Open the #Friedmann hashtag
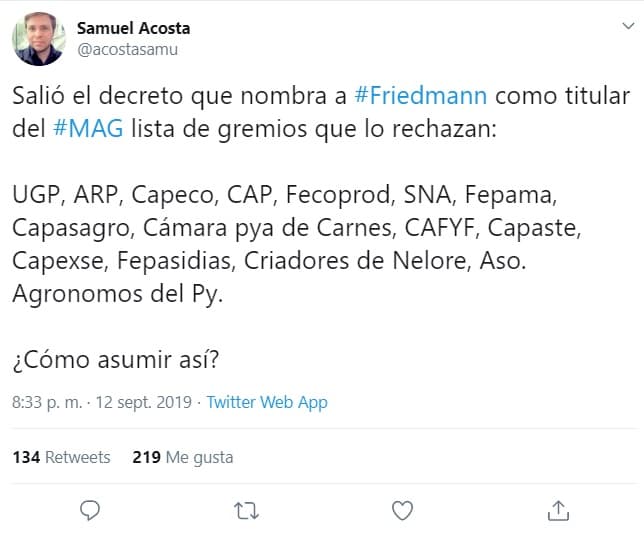 pyautogui.click(x=421, y=97)
